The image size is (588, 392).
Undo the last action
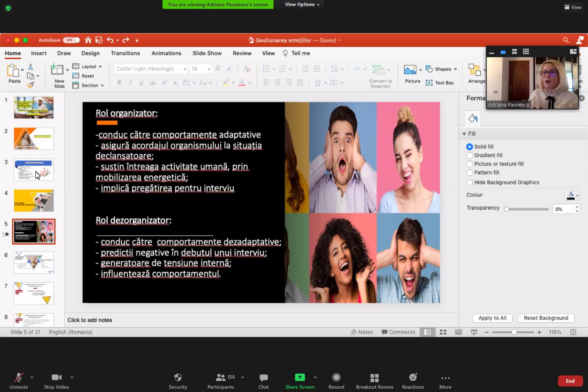(x=110, y=40)
